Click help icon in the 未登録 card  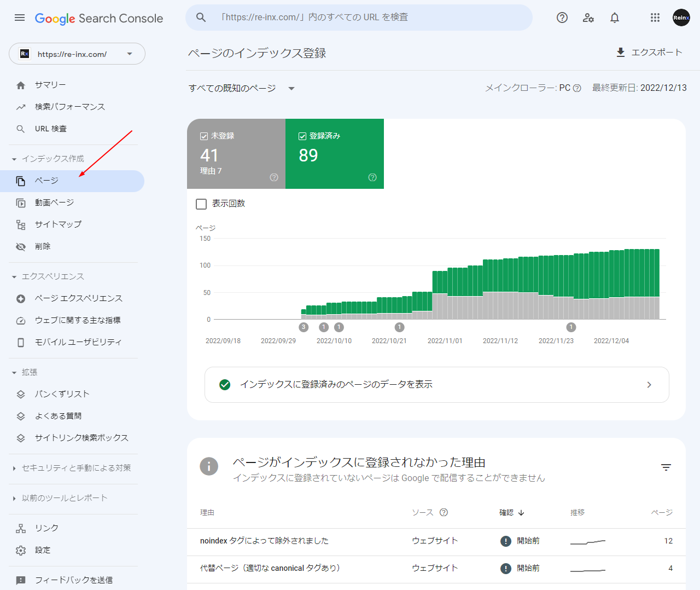(x=274, y=177)
